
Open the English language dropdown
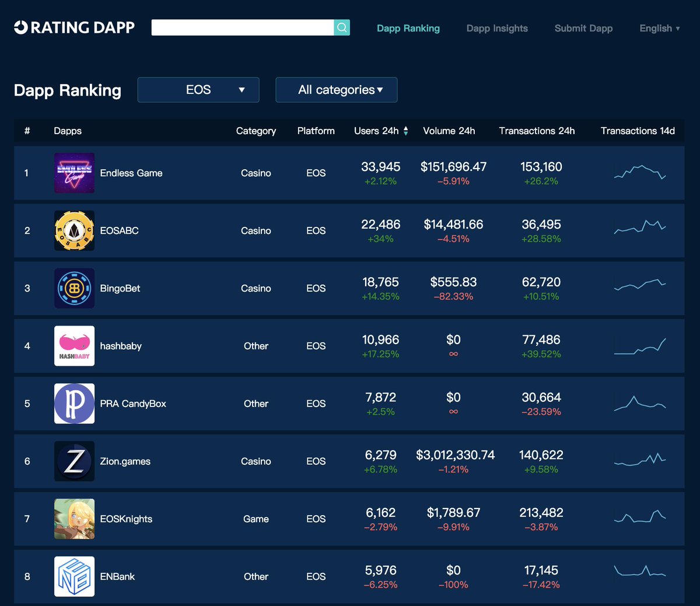[x=660, y=28]
